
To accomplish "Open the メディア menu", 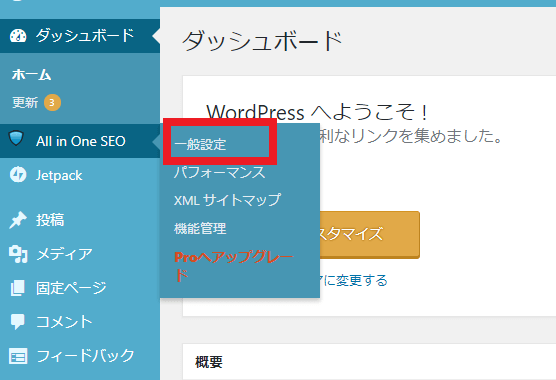I will [64, 254].
